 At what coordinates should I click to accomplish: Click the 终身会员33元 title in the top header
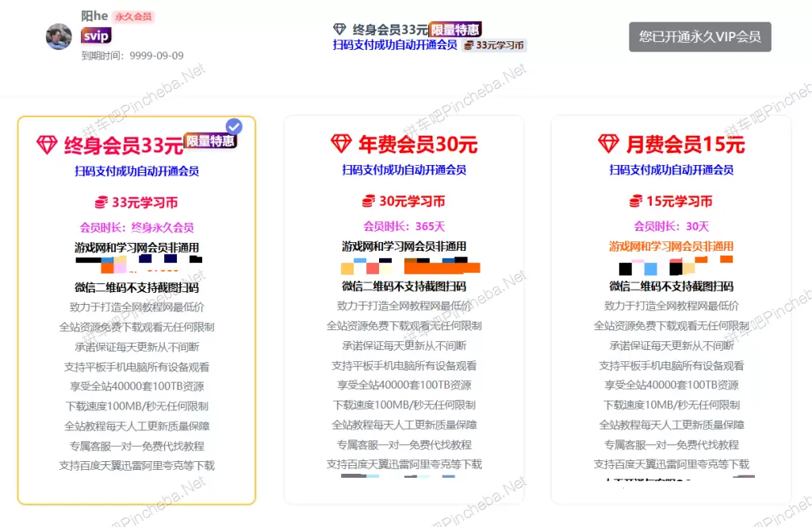coord(390,29)
